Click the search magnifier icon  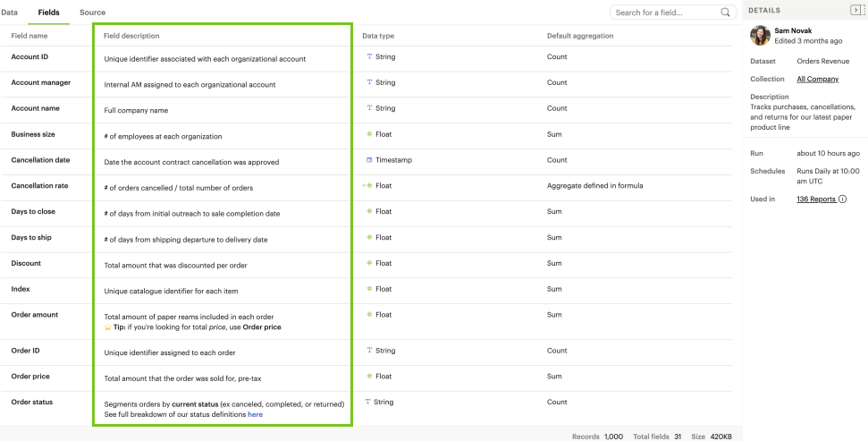725,13
